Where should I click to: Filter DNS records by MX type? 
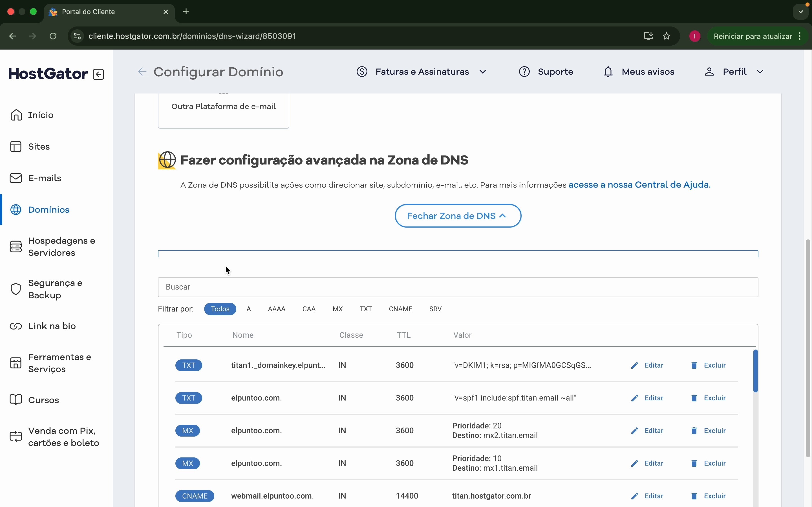point(337,309)
